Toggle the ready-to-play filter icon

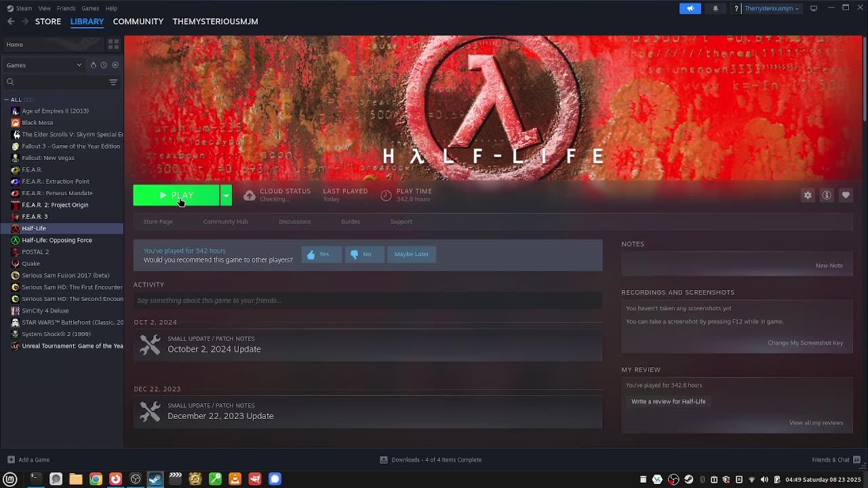(115, 65)
